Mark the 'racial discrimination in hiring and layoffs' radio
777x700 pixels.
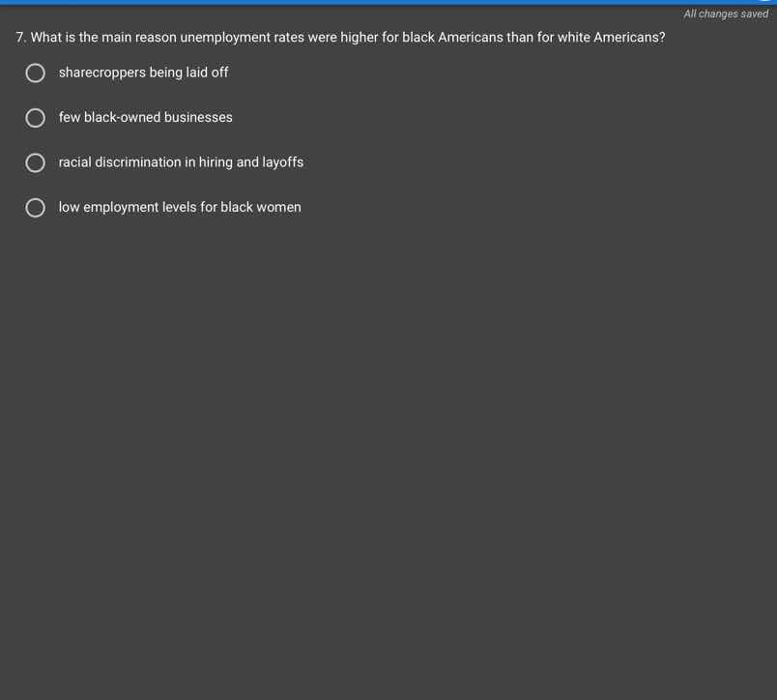click(x=36, y=163)
